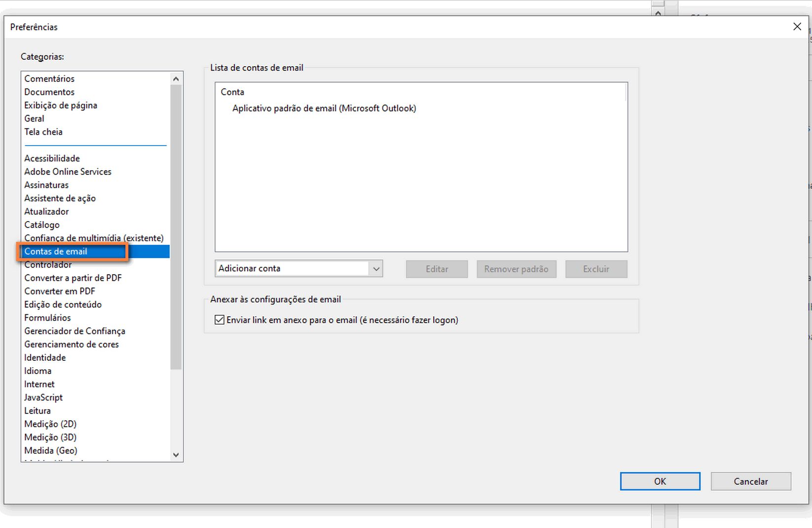
Task: Open Gerenciador de Confiança category
Action: [74, 332]
